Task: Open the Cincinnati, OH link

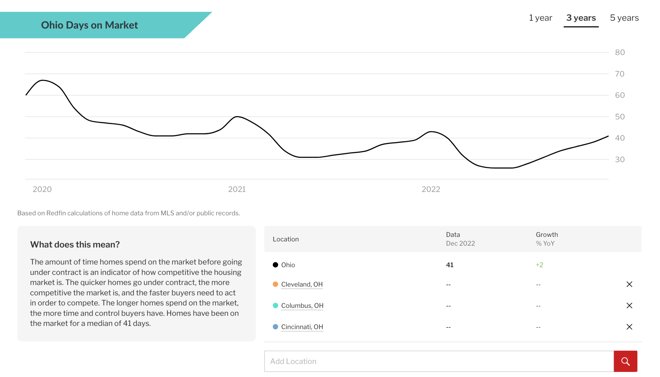Action: 302,327
